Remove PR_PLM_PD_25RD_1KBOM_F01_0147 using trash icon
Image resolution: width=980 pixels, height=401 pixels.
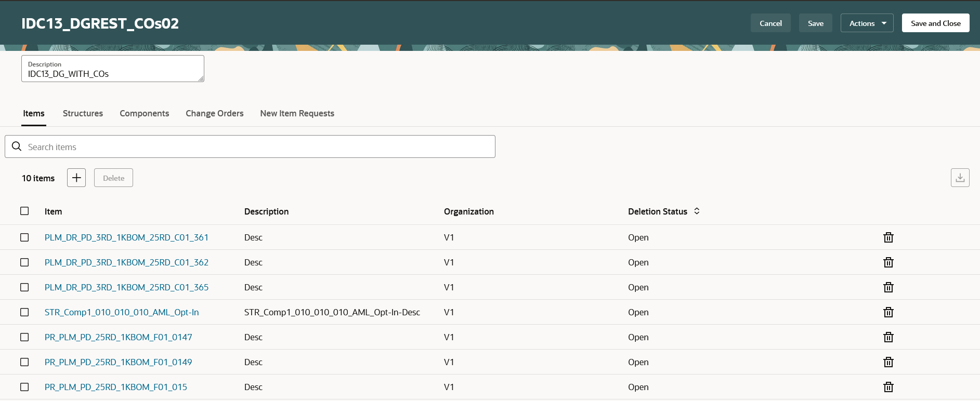tap(888, 337)
